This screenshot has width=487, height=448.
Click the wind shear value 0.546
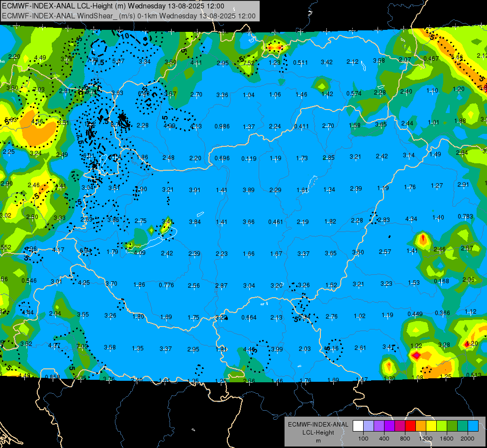coord(29,280)
